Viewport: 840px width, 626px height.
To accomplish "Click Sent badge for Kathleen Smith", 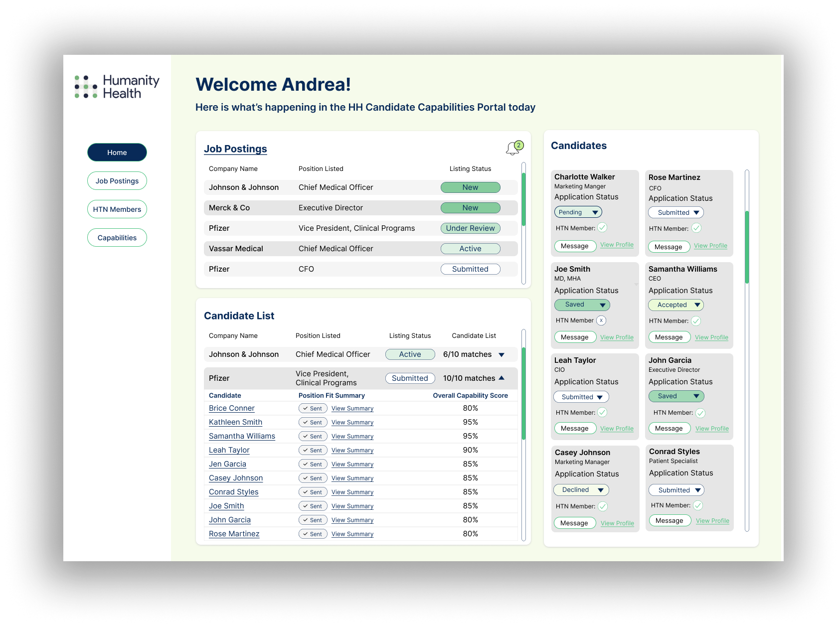I will click(x=313, y=422).
